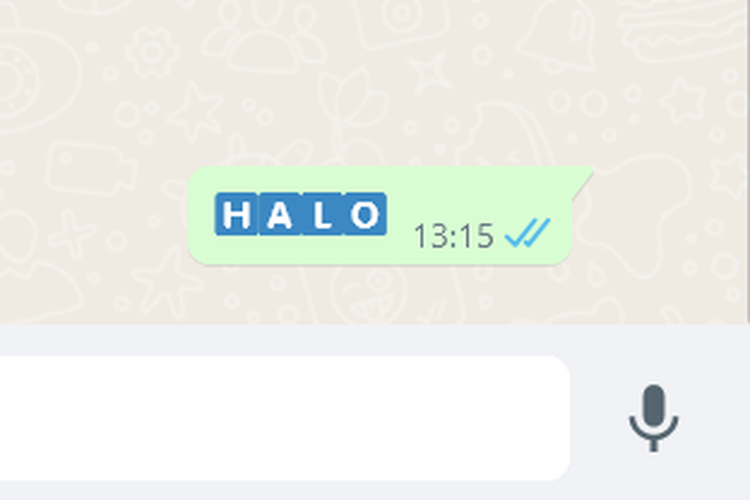
Task: Click the grey footer bar above input
Action: (375, 339)
